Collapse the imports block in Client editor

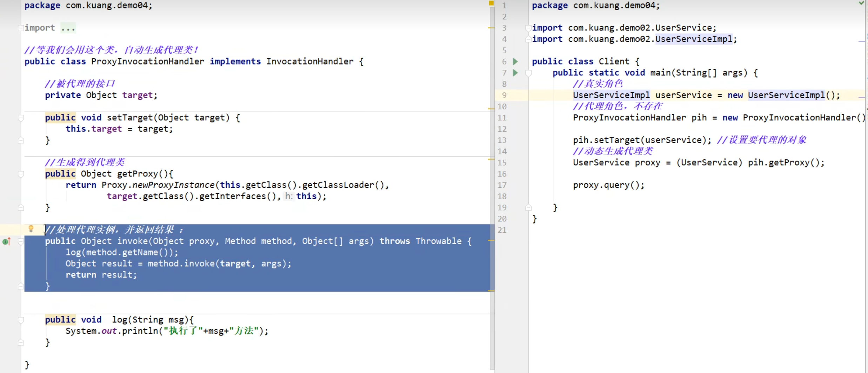[x=528, y=28]
